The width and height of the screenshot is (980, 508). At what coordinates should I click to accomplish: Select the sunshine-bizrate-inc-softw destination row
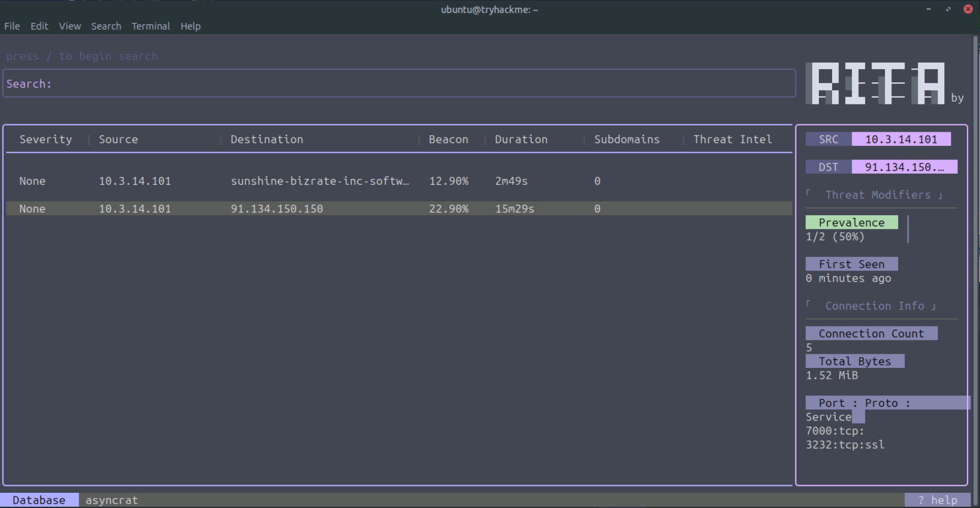tap(319, 181)
